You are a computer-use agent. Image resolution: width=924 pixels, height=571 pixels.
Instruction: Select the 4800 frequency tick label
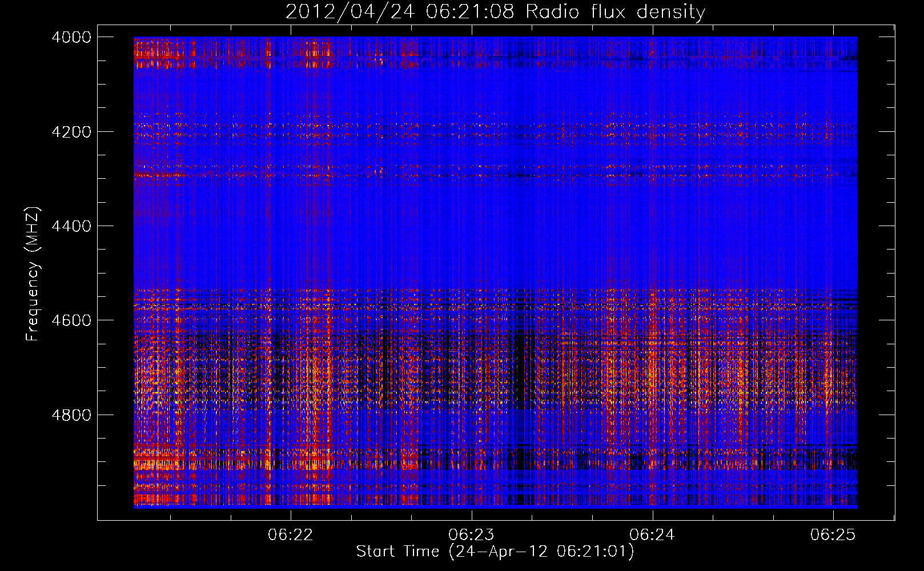click(x=71, y=415)
